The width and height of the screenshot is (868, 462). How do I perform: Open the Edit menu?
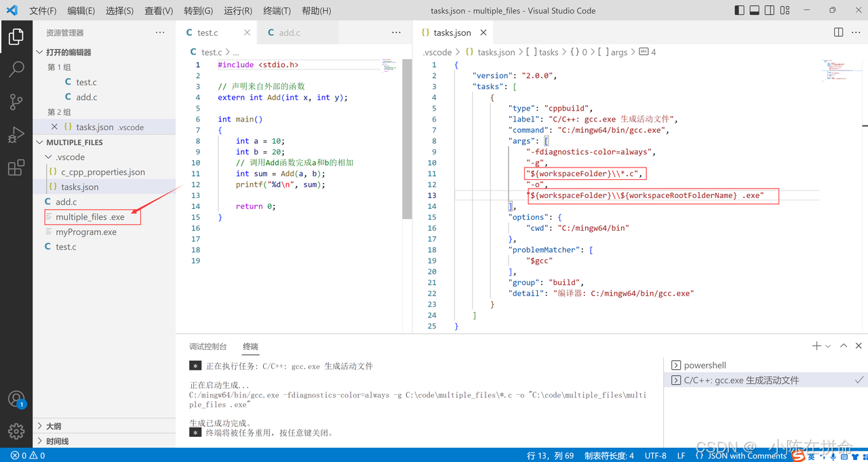click(x=81, y=11)
